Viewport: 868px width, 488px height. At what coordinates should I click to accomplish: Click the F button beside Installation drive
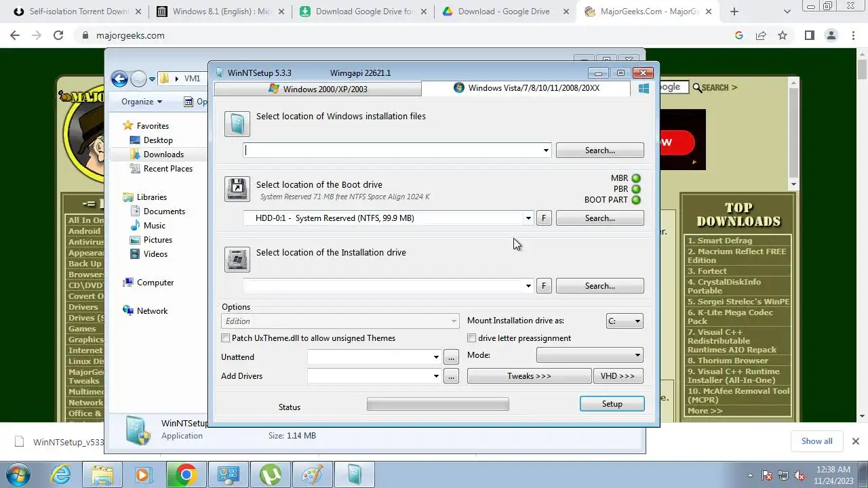[x=543, y=286]
